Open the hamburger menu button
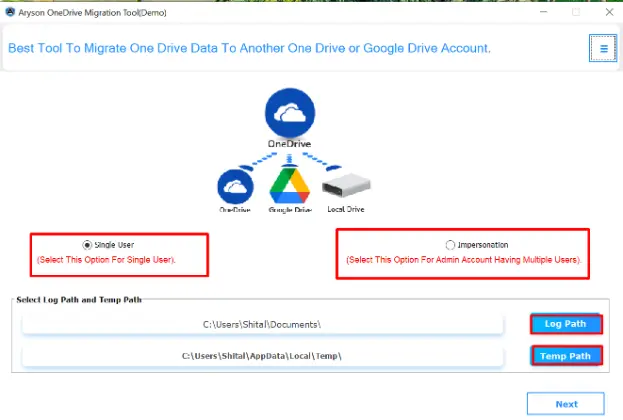Viewport: 623px width, 420px height. pos(603,48)
